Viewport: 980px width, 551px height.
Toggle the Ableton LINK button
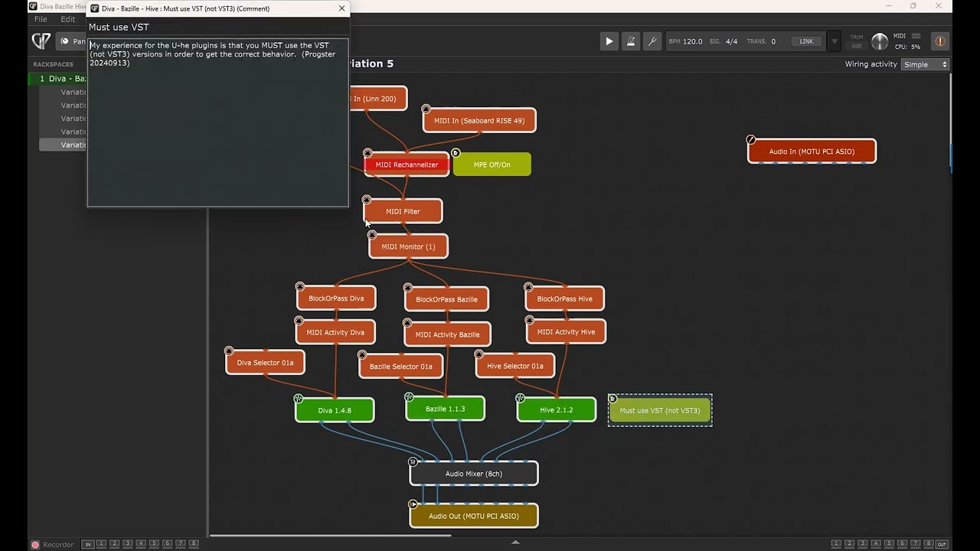tap(807, 41)
